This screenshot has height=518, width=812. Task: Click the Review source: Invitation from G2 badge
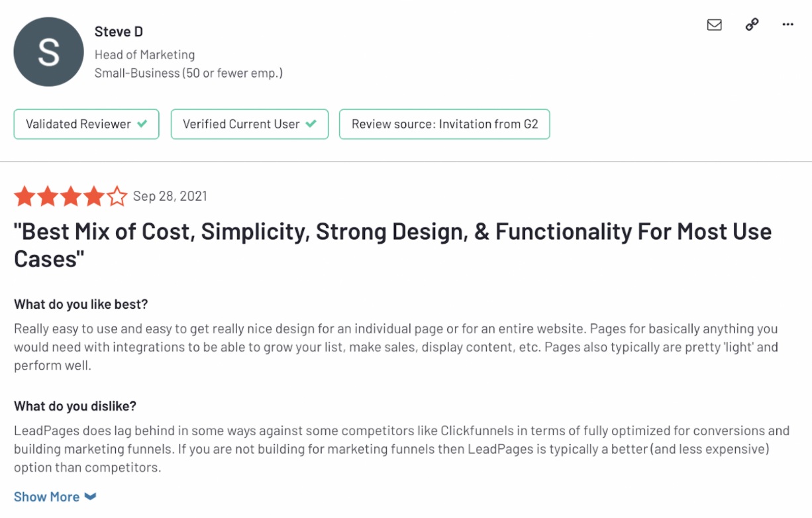(444, 124)
